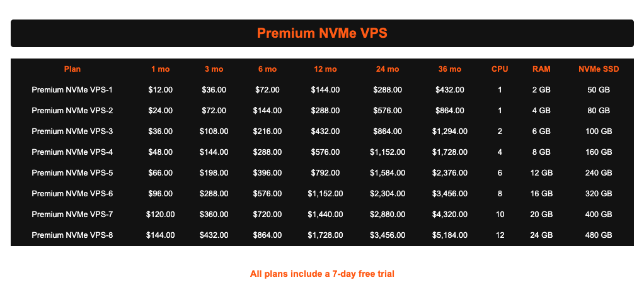
Task: Select the Premium NVMe VPS-6 plan name
Action: click(72, 194)
